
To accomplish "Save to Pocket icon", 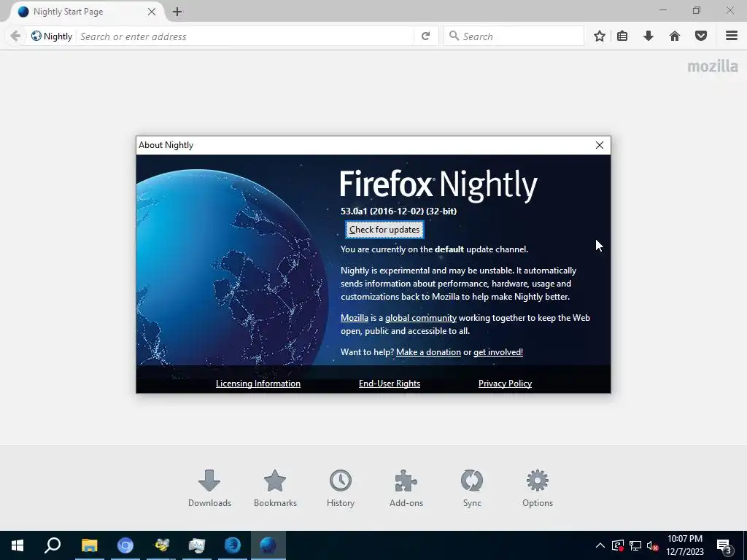I will coord(701,36).
